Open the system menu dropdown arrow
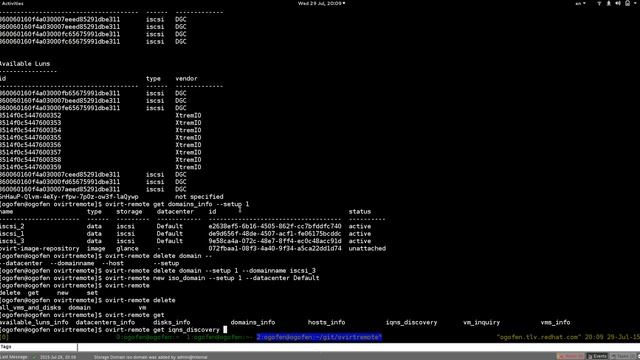Viewport: 640px width, 360px height. 636,3
